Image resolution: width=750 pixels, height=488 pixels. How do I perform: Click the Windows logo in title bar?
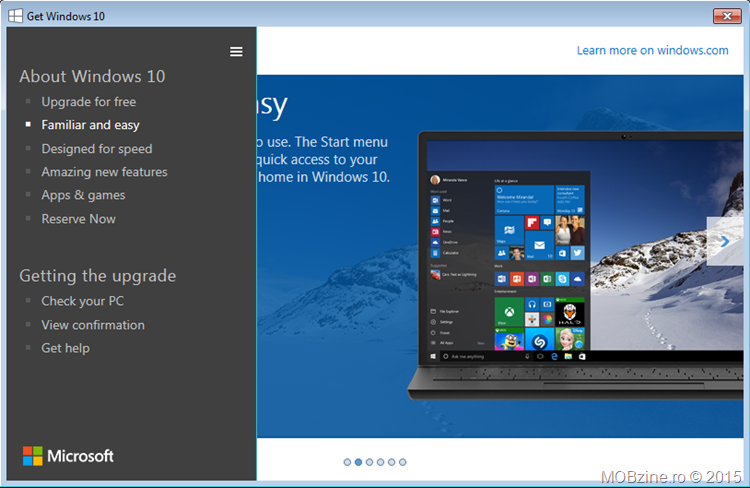(x=15, y=16)
